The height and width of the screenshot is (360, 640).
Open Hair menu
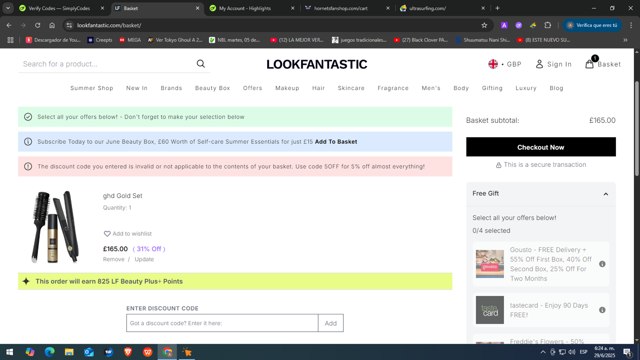click(318, 88)
